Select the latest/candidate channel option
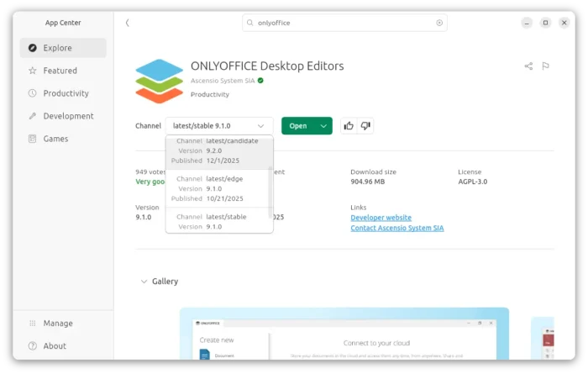588x374 pixels. pyautogui.click(x=218, y=150)
